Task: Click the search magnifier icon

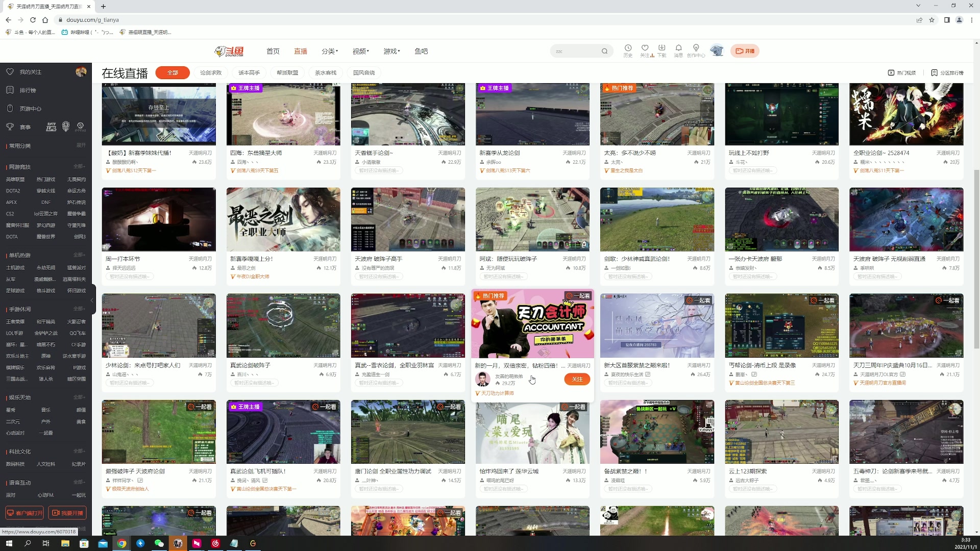Action: pos(604,51)
